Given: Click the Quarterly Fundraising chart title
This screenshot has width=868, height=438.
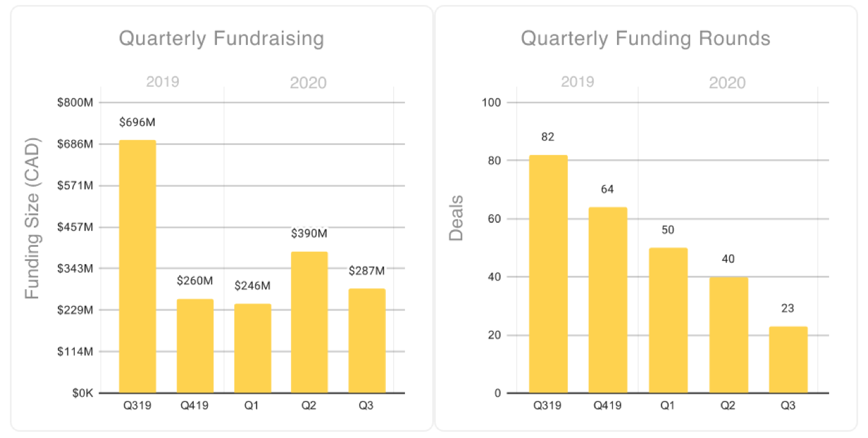Looking at the screenshot, I should 221,38.
